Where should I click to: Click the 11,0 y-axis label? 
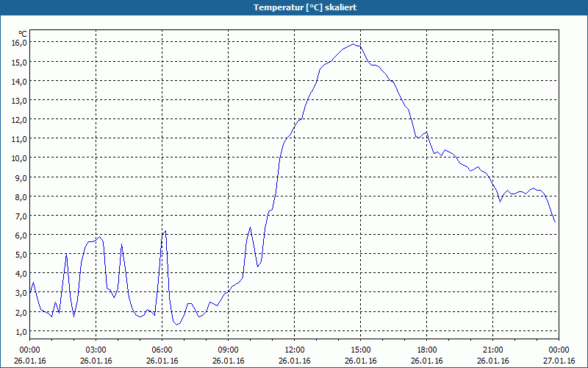(20, 139)
